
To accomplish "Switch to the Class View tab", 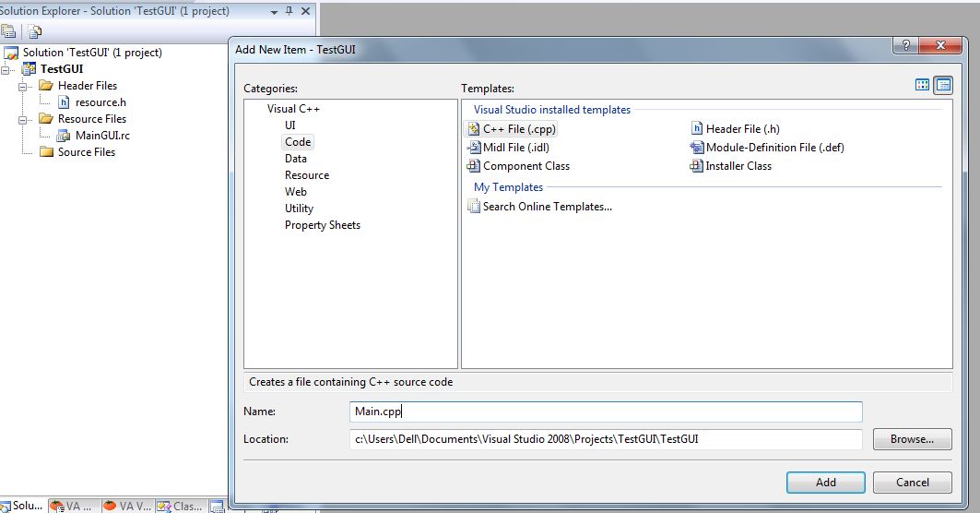I will point(182,507).
